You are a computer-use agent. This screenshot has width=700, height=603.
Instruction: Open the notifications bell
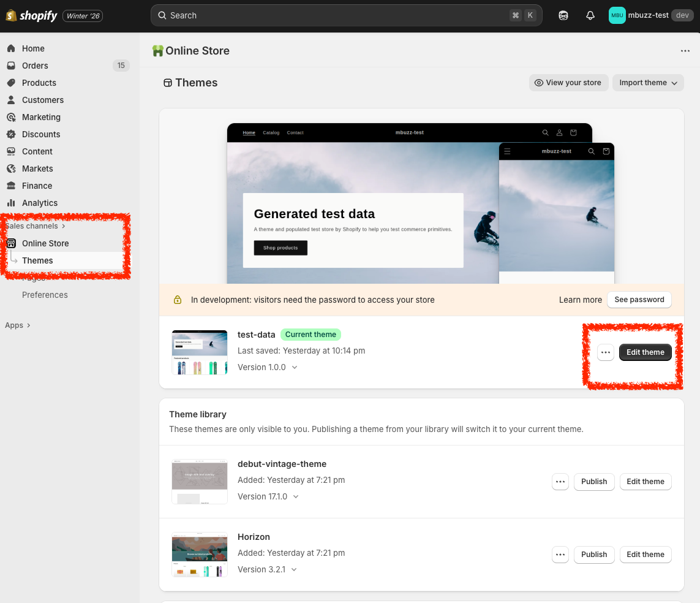590,15
